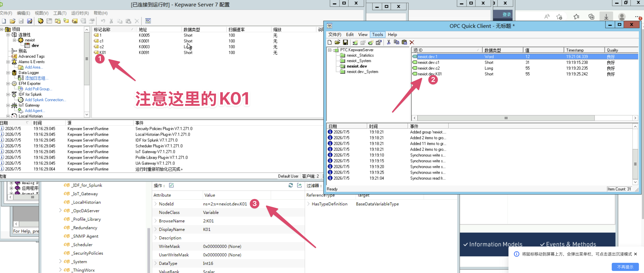Click the New Channel gear icon
This screenshot has width=644, height=273.
coord(40,21)
